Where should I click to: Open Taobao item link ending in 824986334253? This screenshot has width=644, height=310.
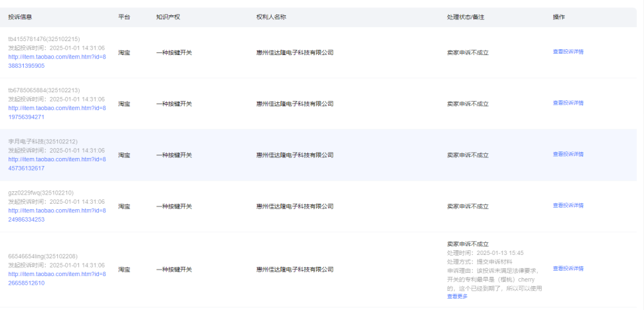tap(56, 215)
